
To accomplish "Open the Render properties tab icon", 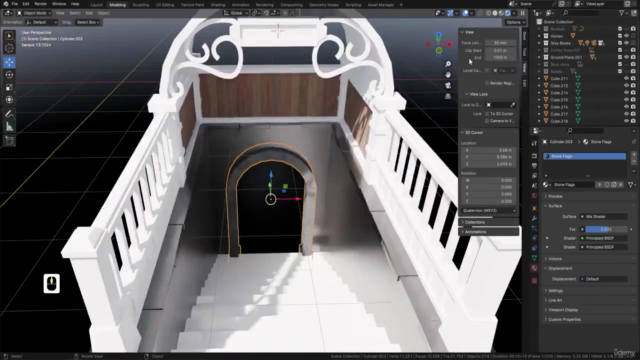I will (534, 156).
